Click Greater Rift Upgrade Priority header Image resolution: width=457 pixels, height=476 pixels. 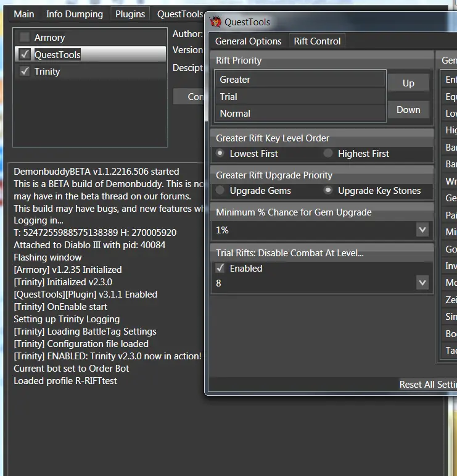(x=322, y=175)
